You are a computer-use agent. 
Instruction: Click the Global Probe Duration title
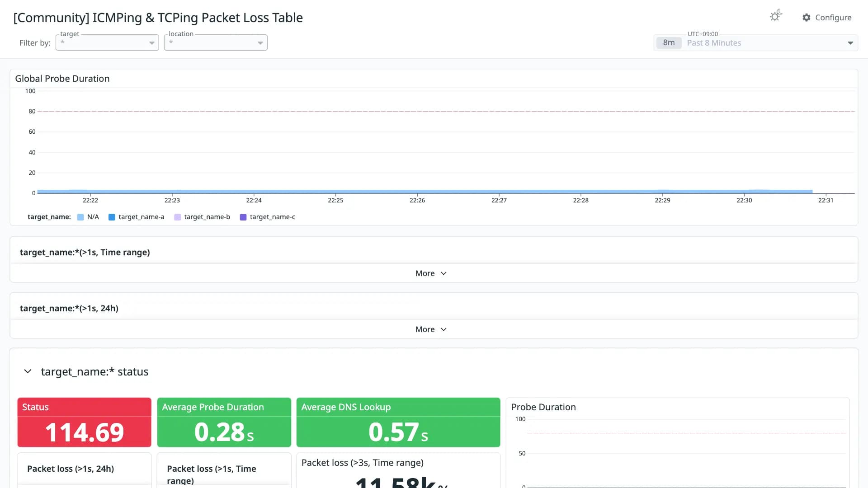coord(62,79)
